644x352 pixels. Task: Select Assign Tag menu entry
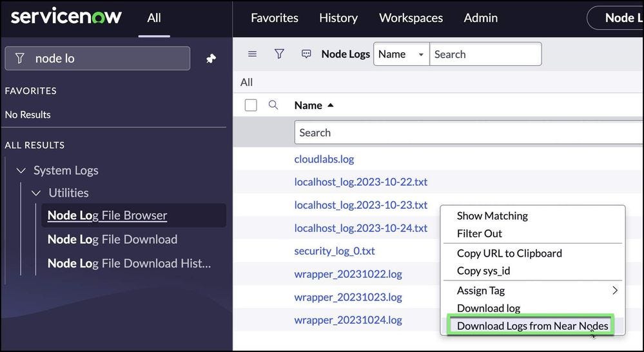point(480,290)
